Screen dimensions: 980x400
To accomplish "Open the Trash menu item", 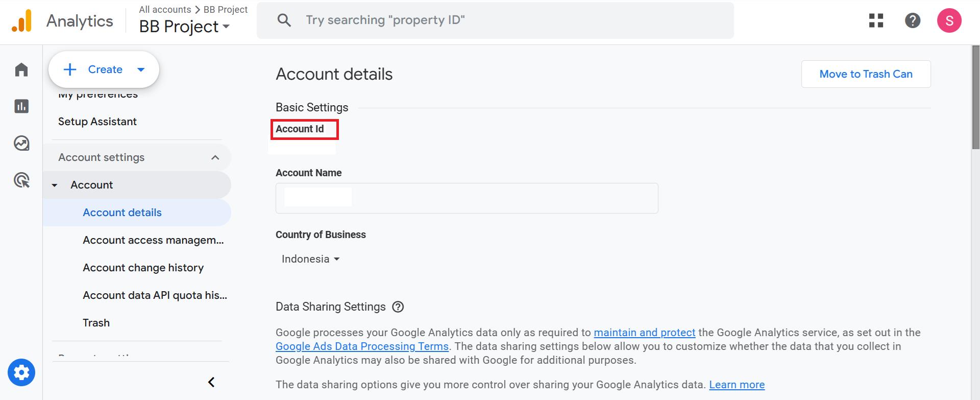I will [96, 323].
